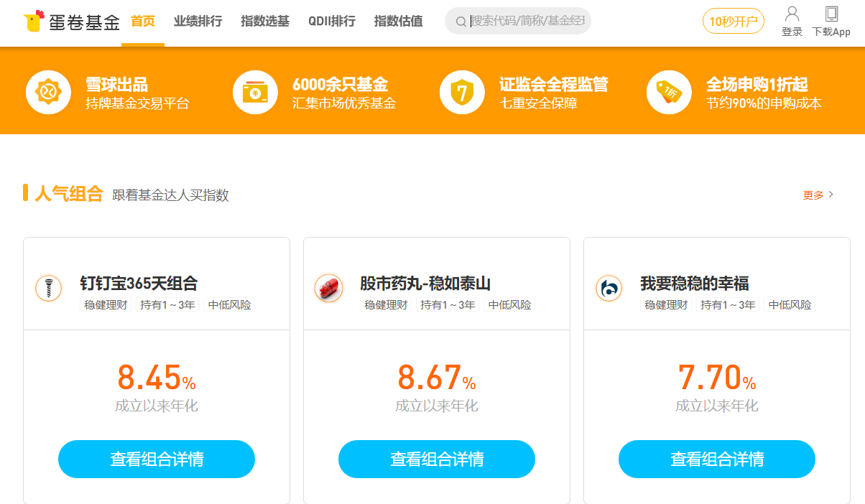Click the 全场申购1折起 price tag icon
Image resolution: width=865 pixels, height=504 pixels.
(x=669, y=92)
